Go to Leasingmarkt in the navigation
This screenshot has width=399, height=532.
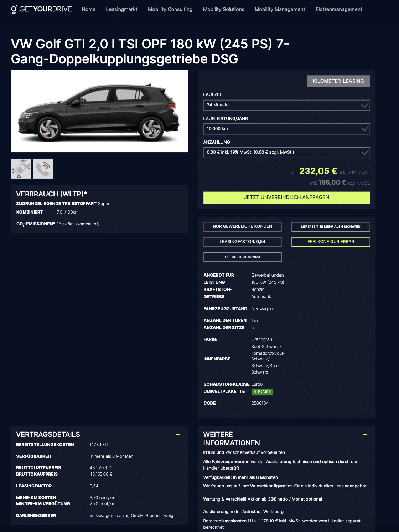pos(121,9)
